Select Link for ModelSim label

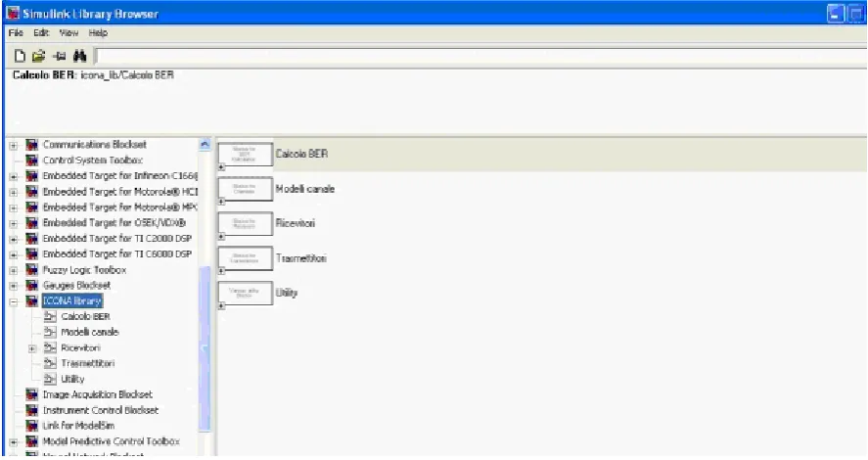coord(78,426)
